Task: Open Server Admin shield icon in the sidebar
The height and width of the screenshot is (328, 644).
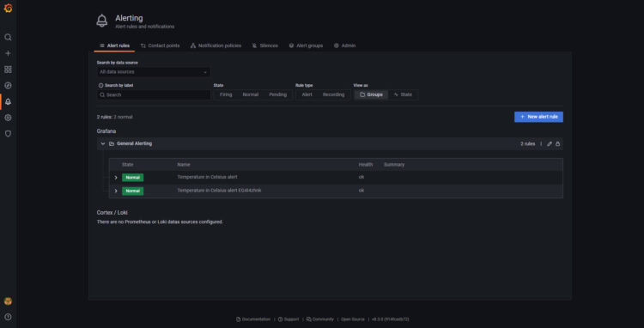Action: 8,134
